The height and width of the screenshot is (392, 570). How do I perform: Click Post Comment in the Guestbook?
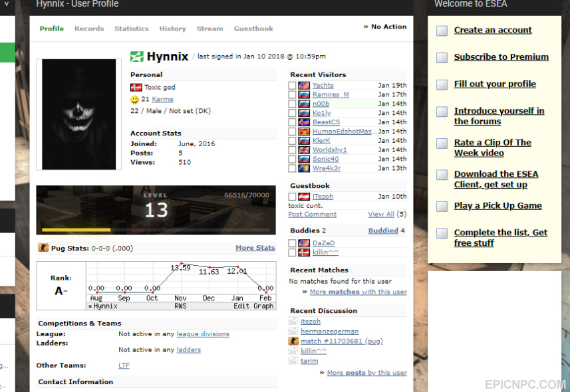point(312,215)
